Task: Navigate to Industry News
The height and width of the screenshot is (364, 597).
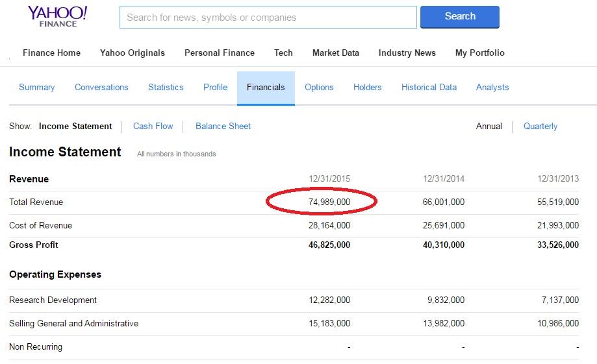Action: coord(407,53)
